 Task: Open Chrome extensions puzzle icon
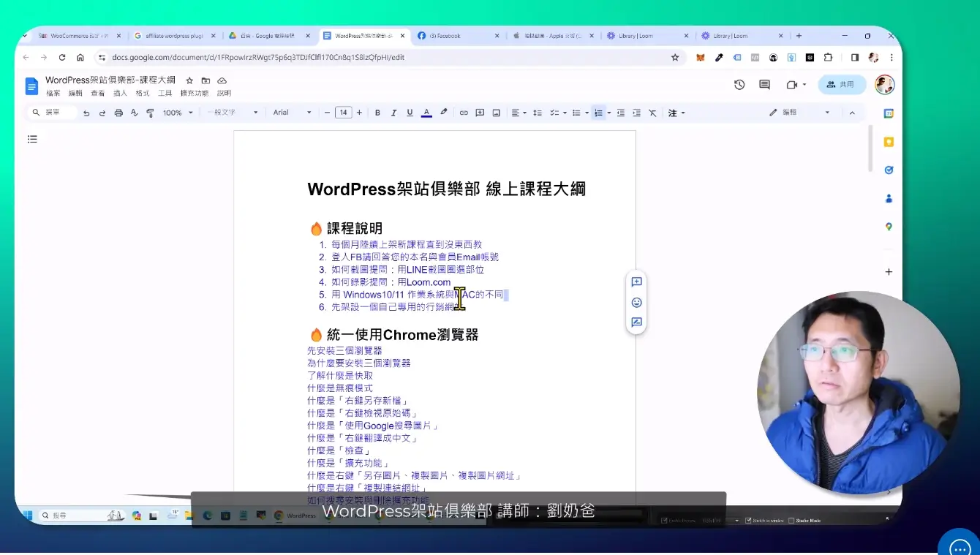pyautogui.click(x=828, y=57)
